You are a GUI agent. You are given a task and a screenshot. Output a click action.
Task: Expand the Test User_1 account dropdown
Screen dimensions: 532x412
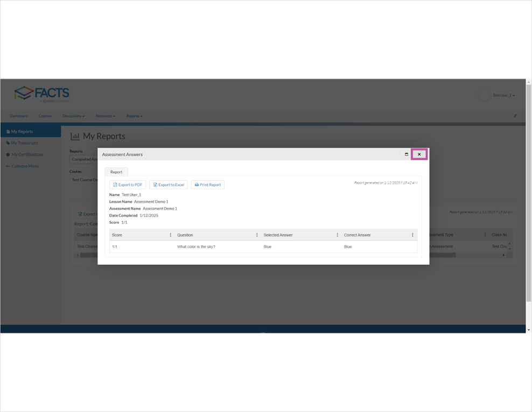502,95
